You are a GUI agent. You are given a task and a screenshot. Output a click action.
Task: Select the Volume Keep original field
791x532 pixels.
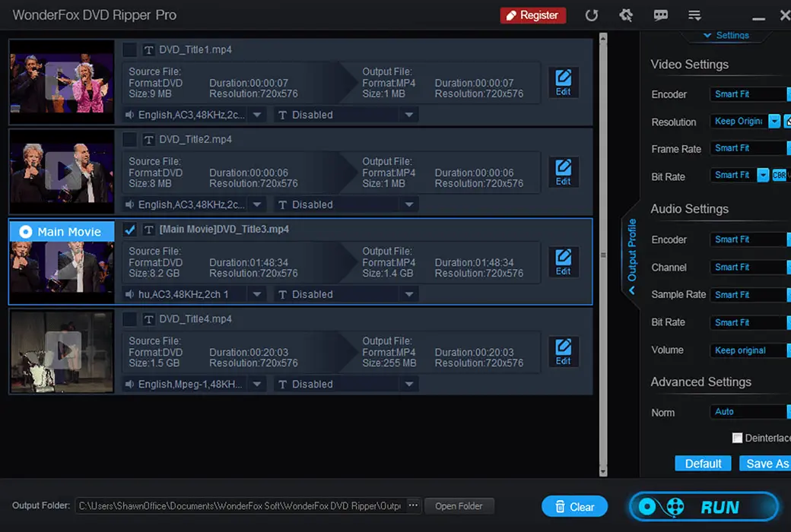[x=750, y=350]
